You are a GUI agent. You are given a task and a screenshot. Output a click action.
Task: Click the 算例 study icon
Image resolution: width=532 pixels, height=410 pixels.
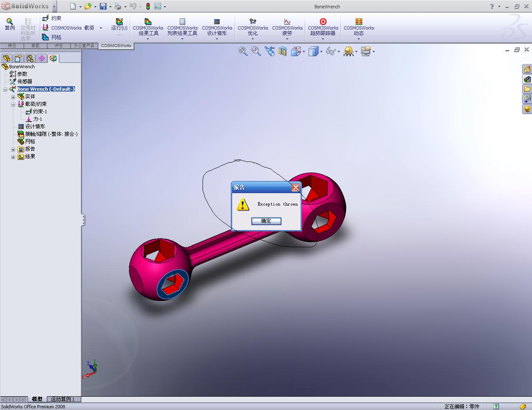[x=10, y=25]
